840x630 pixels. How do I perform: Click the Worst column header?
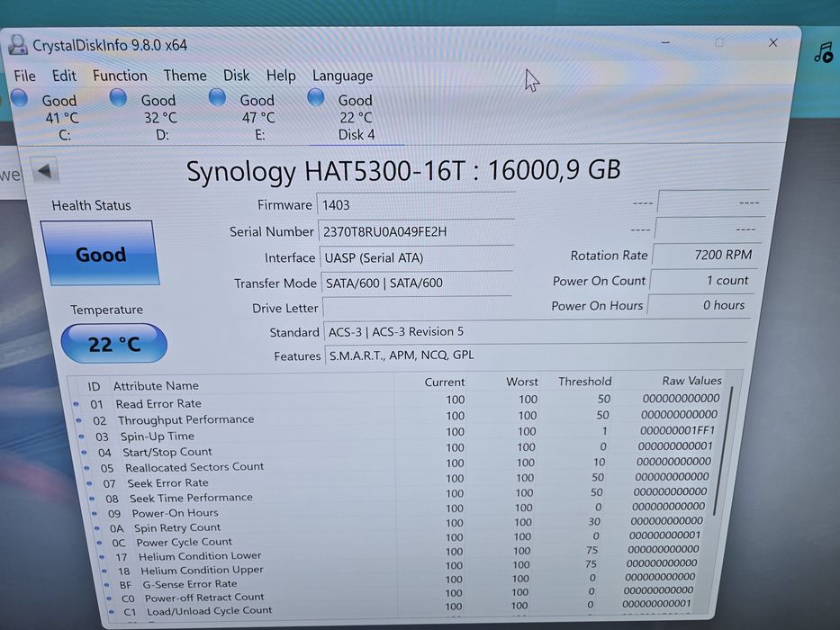pos(522,382)
